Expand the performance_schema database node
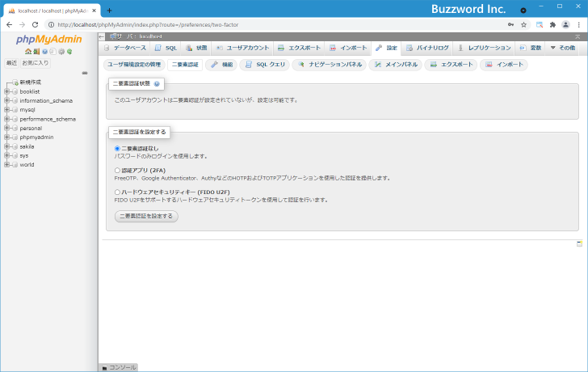 point(6,119)
